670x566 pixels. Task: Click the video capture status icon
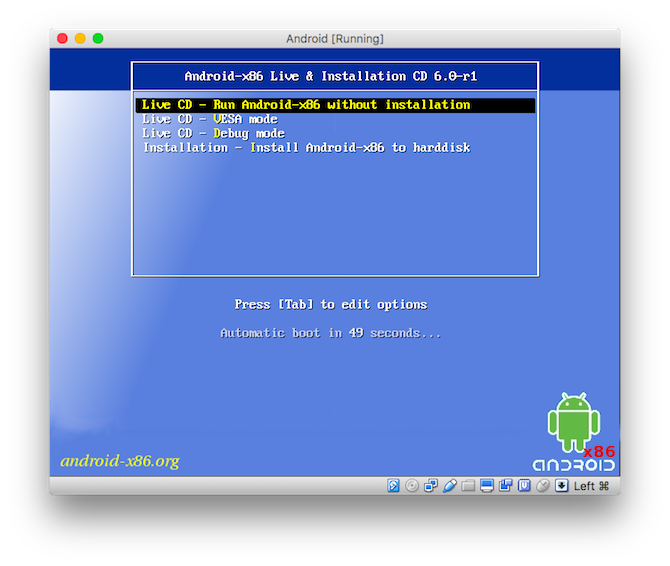point(505,486)
